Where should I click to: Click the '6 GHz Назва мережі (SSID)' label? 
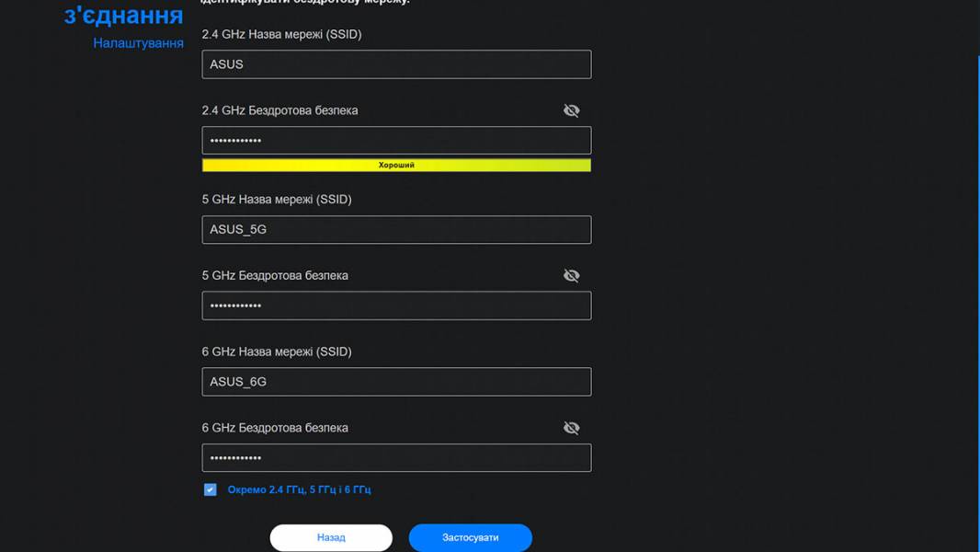coord(277,352)
